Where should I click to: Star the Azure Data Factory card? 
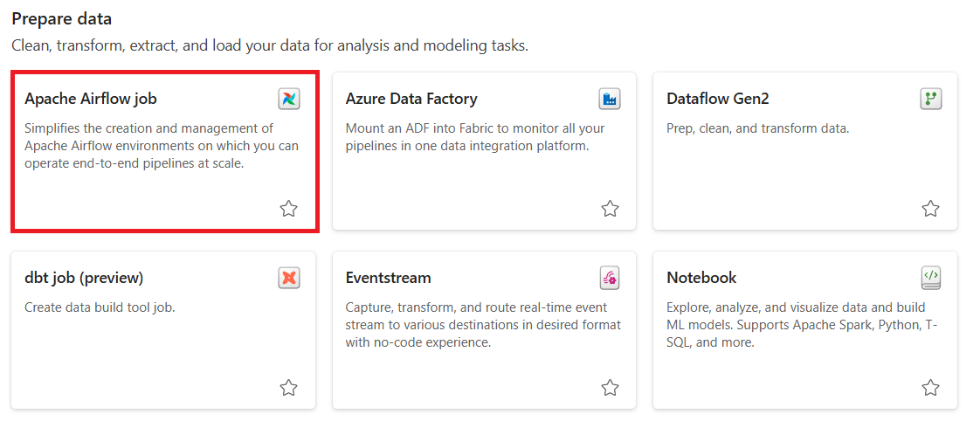coord(610,209)
